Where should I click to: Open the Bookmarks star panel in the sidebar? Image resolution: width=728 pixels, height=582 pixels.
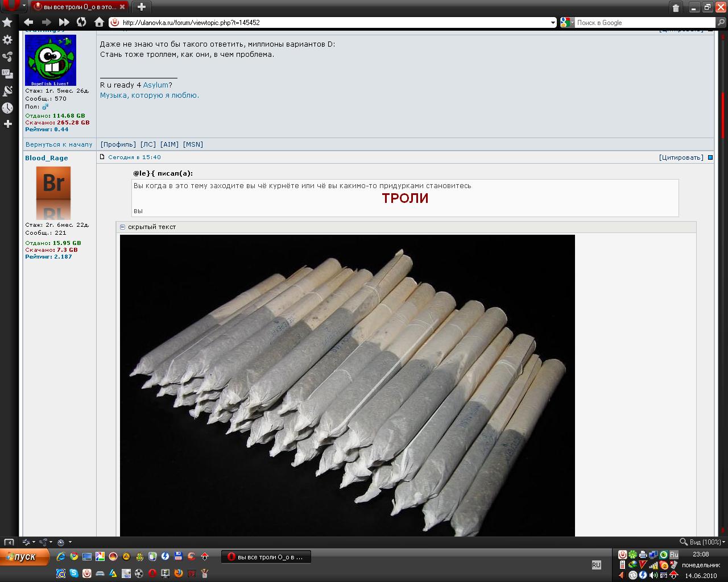pos(7,22)
